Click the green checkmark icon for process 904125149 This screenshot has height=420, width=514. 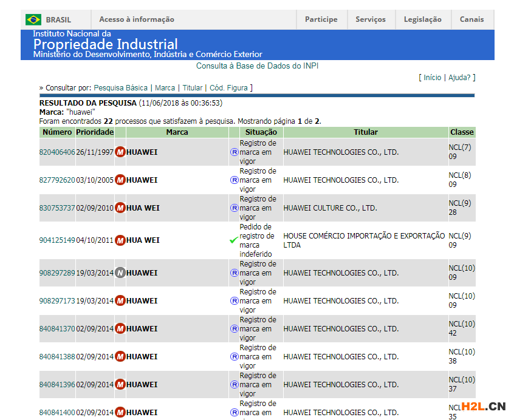234,240
